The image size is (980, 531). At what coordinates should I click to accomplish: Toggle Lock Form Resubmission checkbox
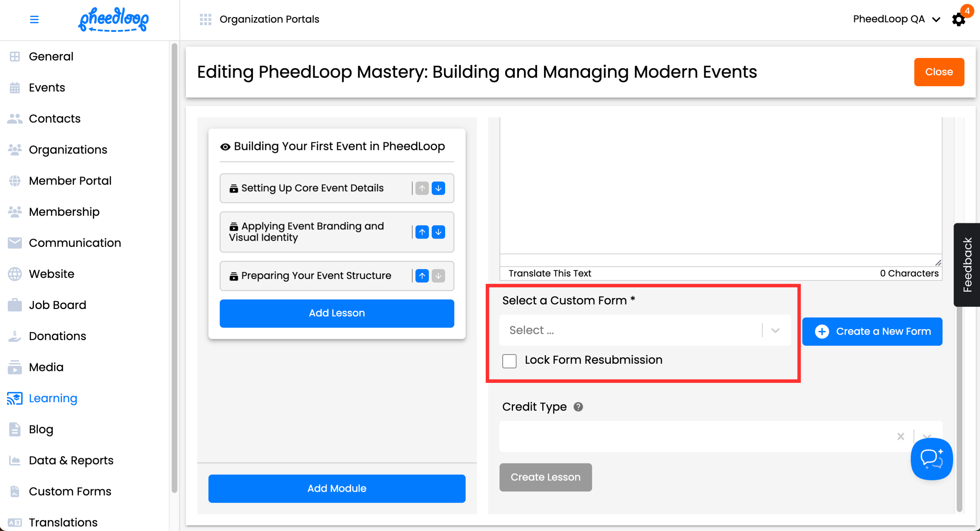click(509, 361)
